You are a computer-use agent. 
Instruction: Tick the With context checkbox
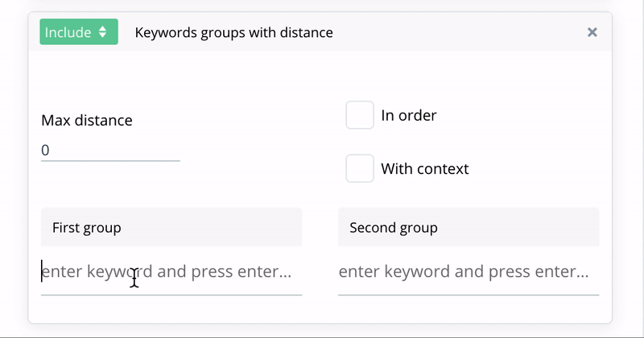360,169
